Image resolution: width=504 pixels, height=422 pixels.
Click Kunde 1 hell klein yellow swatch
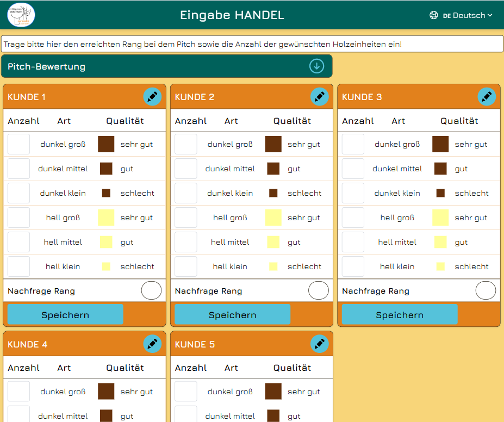(106, 266)
